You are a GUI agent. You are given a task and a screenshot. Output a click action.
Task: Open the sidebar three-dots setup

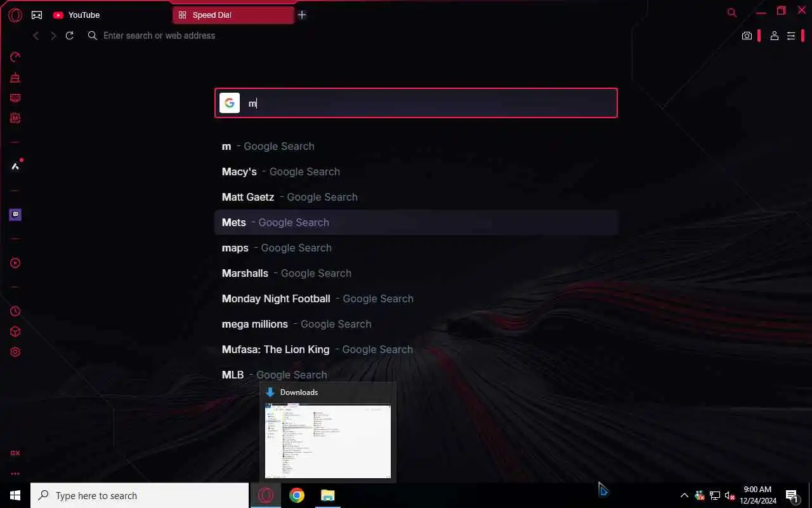click(15, 474)
